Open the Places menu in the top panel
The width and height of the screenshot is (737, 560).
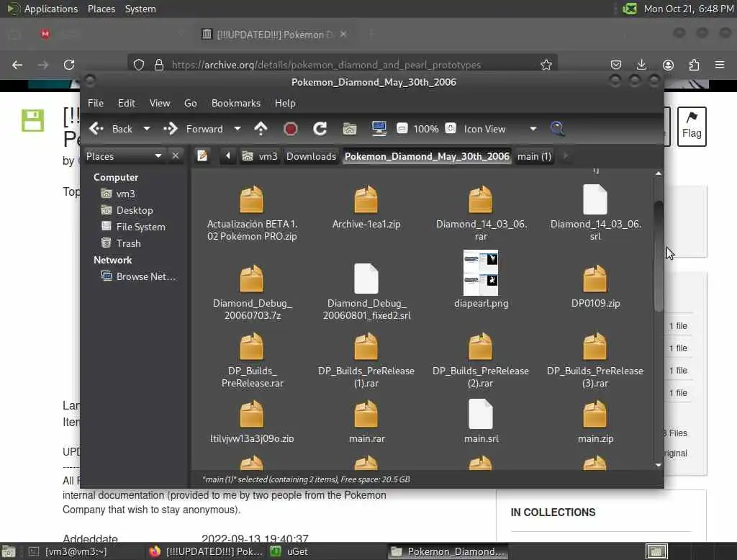(101, 9)
